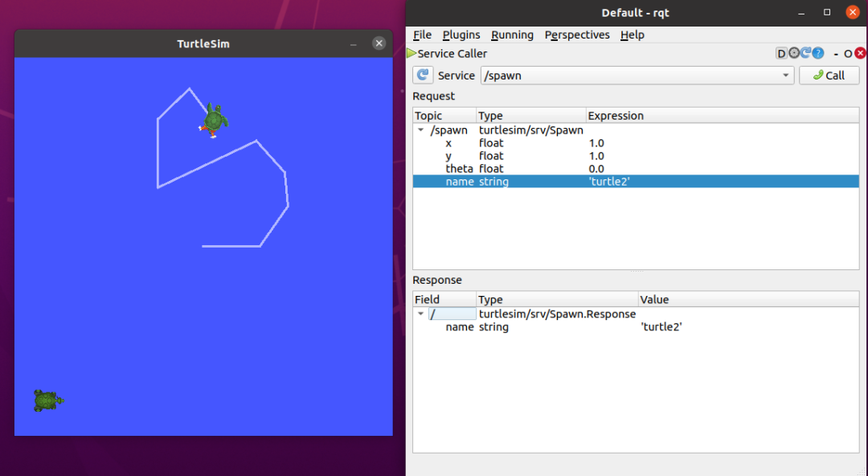Minimize the TurtleSim window

(x=353, y=43)
